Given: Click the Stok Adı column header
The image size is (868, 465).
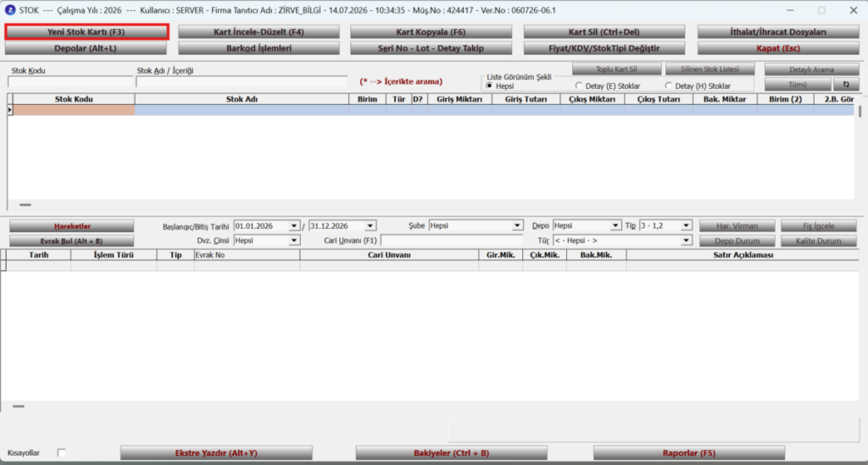Looking at the screenshot, I should click(x=242, y=99).
